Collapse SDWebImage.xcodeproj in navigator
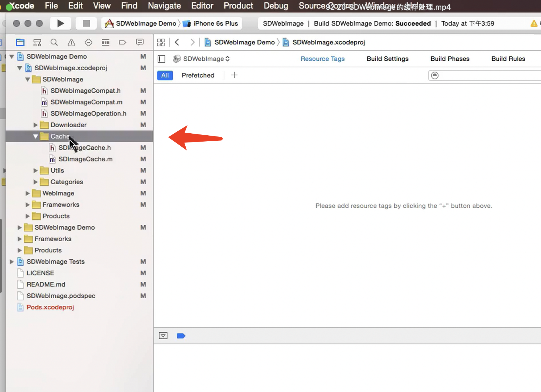The height and width of the screenshot is (392, 541). (20, 68)
